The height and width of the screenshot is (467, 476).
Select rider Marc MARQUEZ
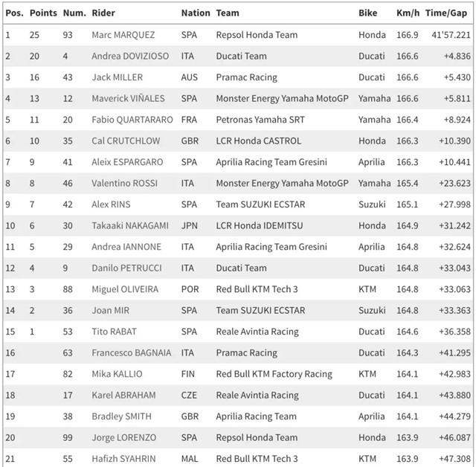(124, 35)
